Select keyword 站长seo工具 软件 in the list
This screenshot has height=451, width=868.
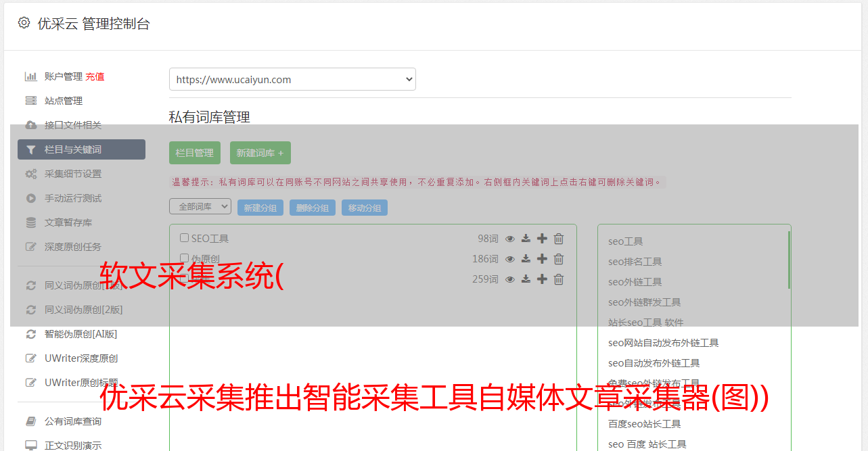645,323
